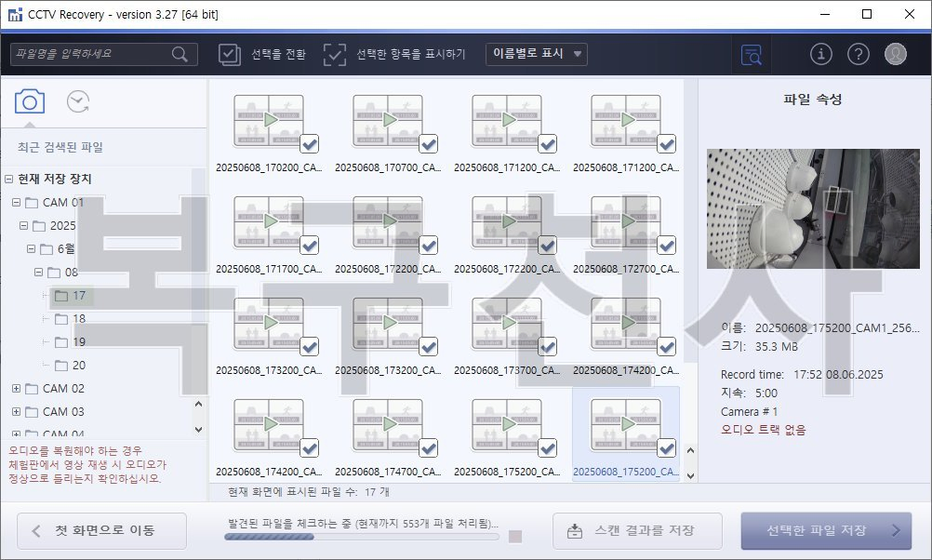Click tree panel scroll down arrow
Image resolution: width=932 pixels, height=560 pixels.
click(x=198, y=429)
